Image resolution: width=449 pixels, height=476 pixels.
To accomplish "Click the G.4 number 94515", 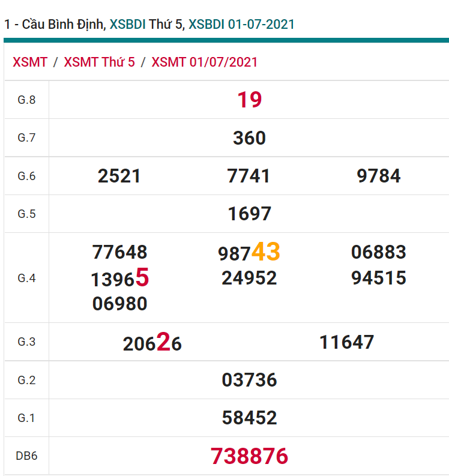I will [379, 278].
